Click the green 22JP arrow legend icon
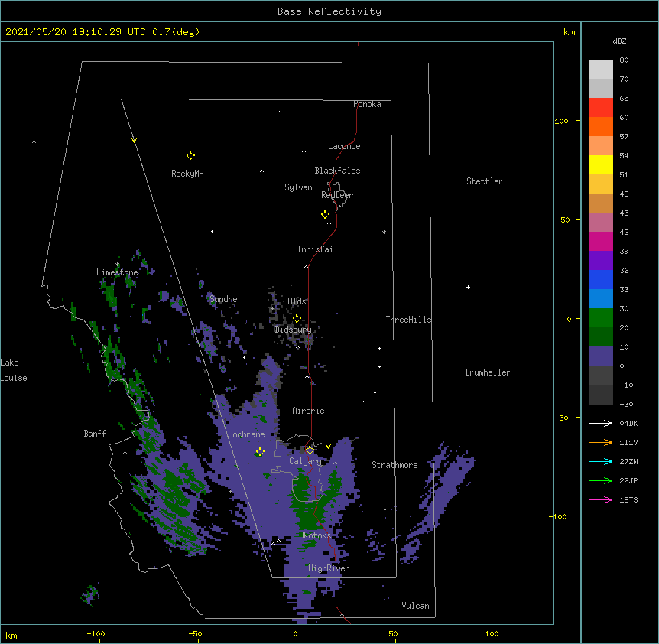659x644 pixels. [x=601, y=480]
